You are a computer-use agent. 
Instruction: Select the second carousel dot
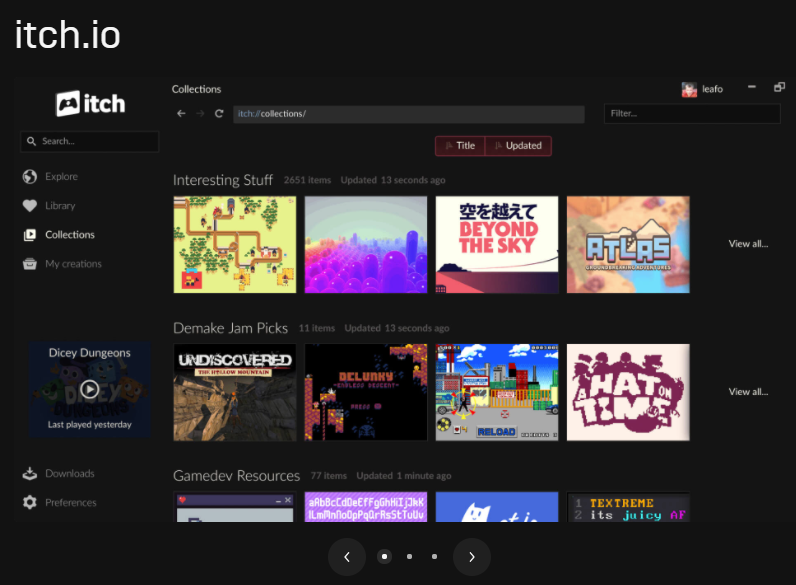409,557
